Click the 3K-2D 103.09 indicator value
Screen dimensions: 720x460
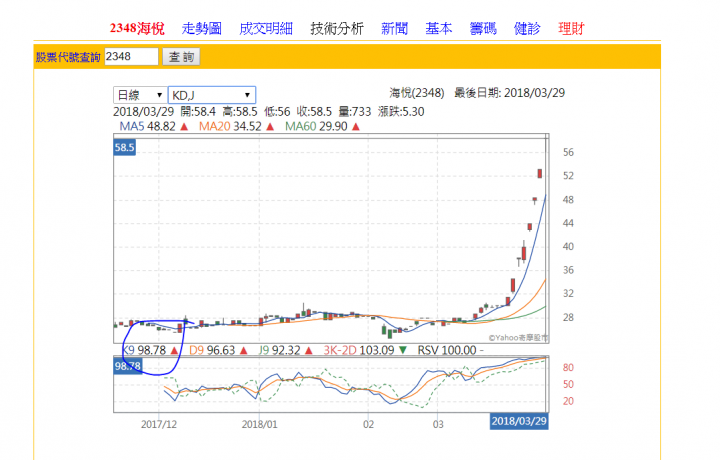[x=359, y=350]
